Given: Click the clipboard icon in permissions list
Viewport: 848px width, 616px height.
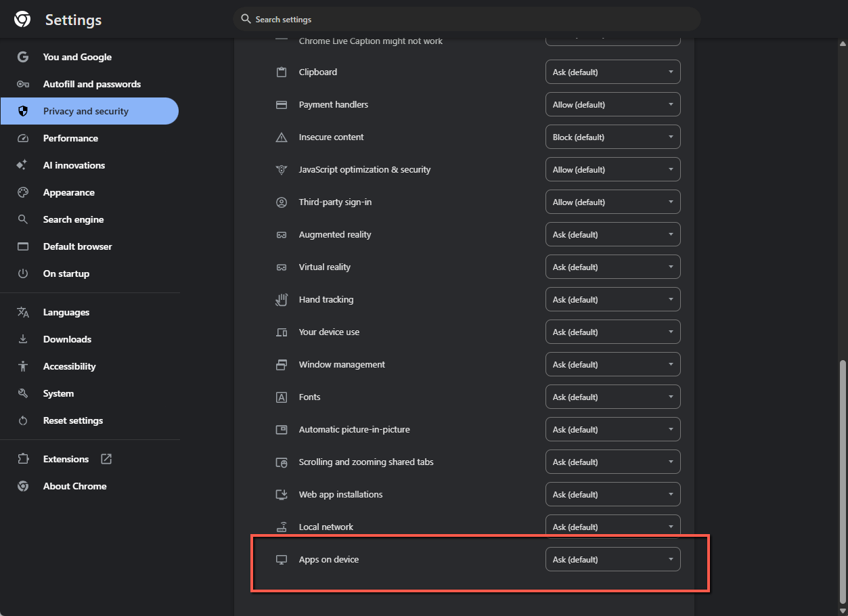Looking at the screenshot, I should [282, 72].
